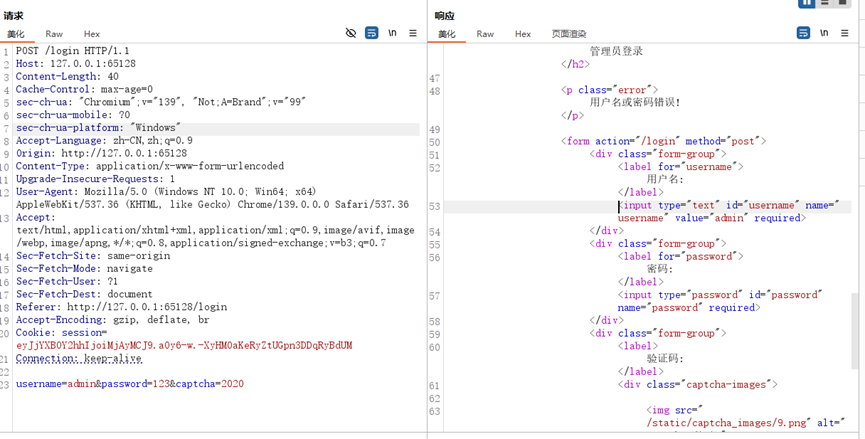Open the request panel hamburger menu
Screen dimensions: 865x439
(412, 33)
